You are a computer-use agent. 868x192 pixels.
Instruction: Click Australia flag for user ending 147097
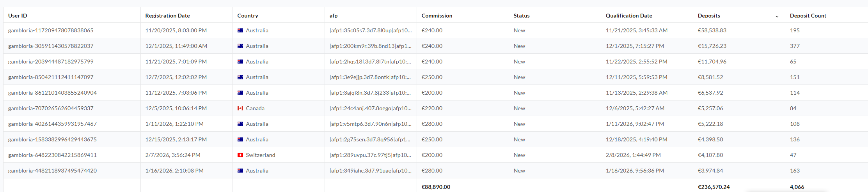pos(240,77)
